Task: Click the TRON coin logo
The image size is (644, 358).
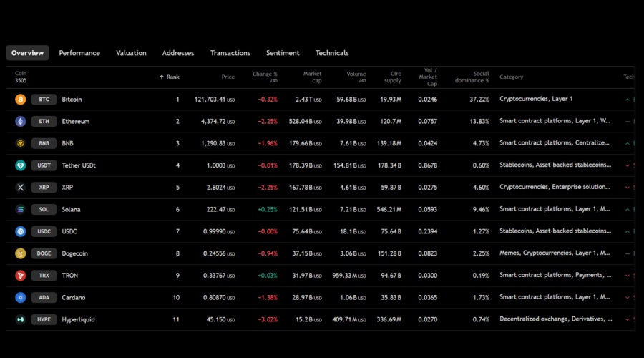Action: [x=21, y=276]
